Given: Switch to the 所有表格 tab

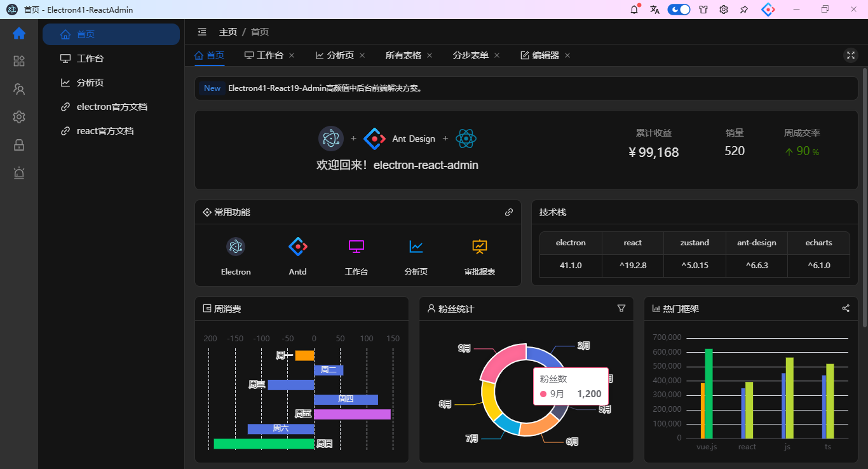Looking at the screenshot, I should tap(403, 55).
